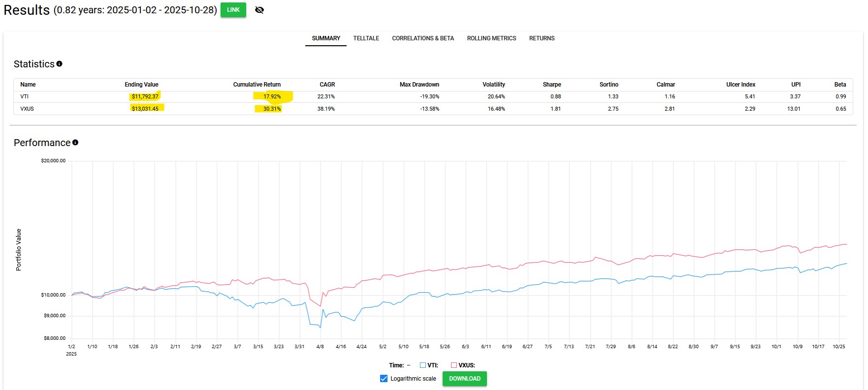
Task: Click the $11,792.37 ending value
Action: coord(145,96)
